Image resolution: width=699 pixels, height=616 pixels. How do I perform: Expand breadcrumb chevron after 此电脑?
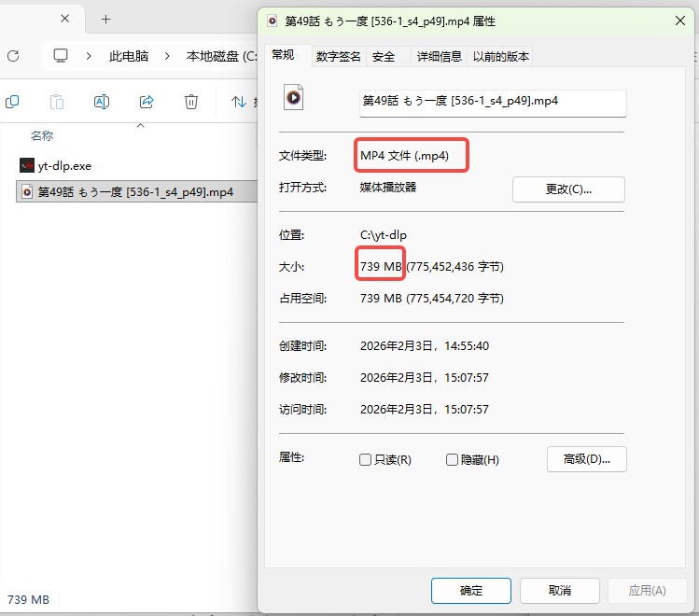167,56
